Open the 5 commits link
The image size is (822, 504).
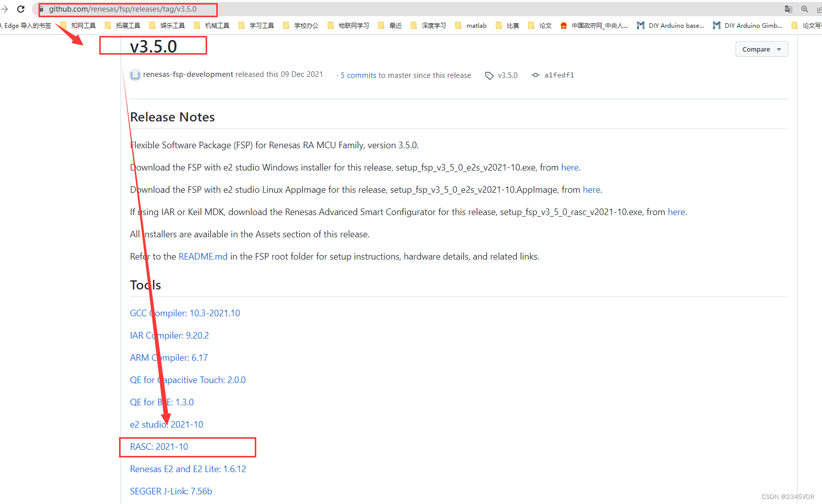tap(358, 75)
